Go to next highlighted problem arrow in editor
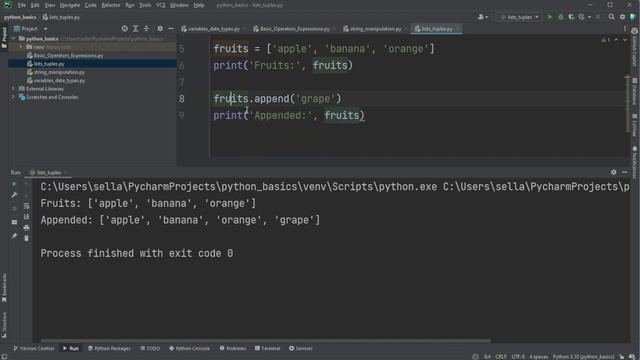640x360 pixels. [625, 40]
